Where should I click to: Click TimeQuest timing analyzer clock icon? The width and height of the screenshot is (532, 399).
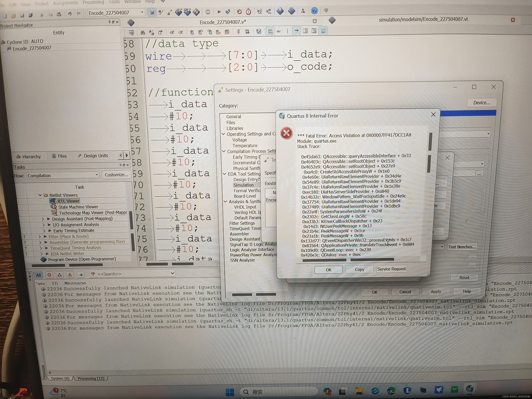pos(248,12)
